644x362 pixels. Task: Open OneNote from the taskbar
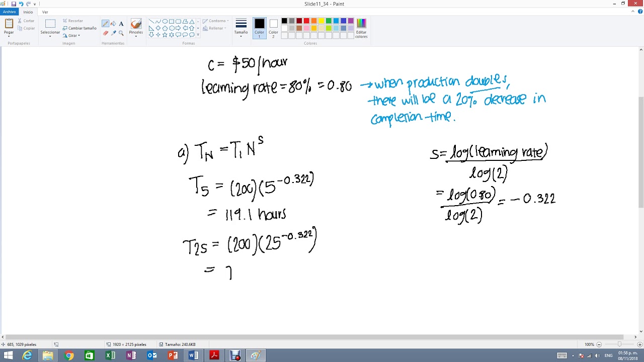pyautogui.click(x=131, y=355)
